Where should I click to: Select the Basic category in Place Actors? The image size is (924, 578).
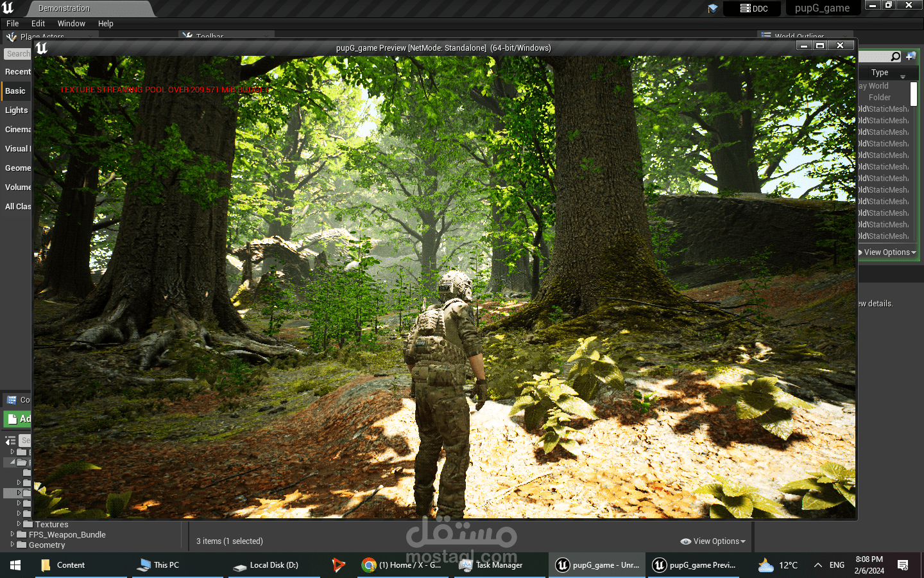click(x=15, y=91)
